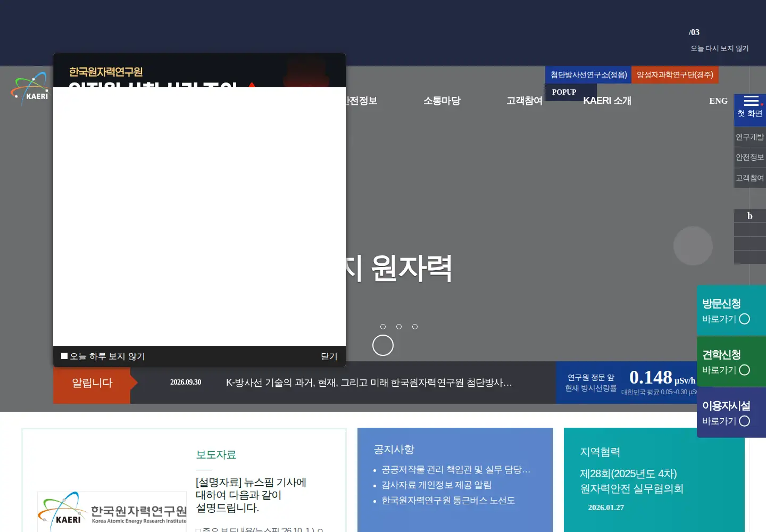Click the b item in right sidebar
The width and height of the screenshot is (766, 532).
pyautogui.click(x=750, y=215)
